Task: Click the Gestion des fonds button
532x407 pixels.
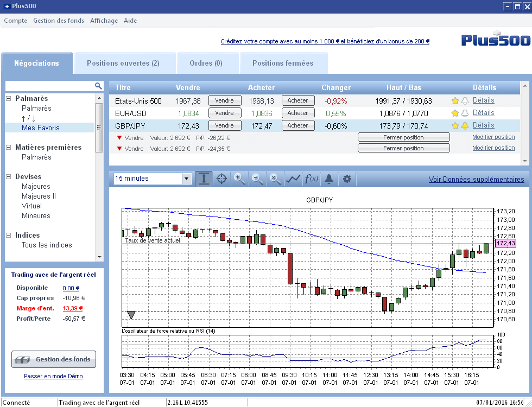Action: 54,359
